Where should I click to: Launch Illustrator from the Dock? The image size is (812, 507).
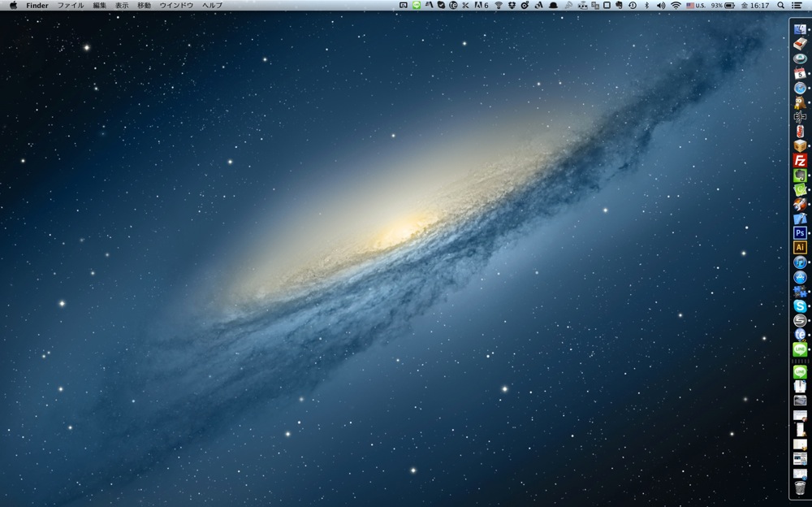[800, 247]
